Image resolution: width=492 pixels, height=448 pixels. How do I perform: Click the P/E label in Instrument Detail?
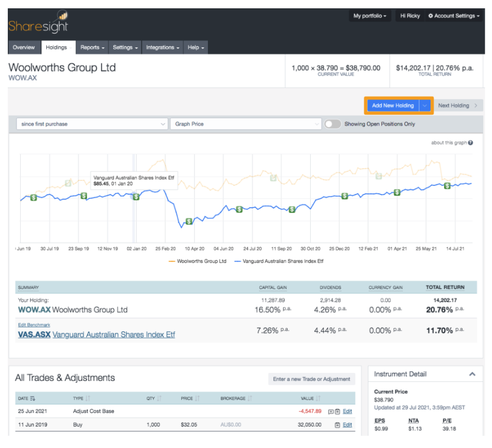(x=447, y=421)
